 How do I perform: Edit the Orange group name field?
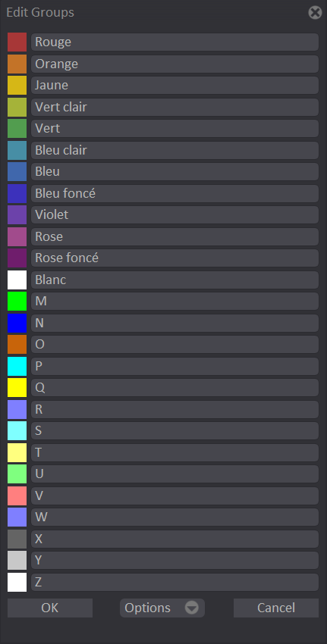tap(175, 64)
